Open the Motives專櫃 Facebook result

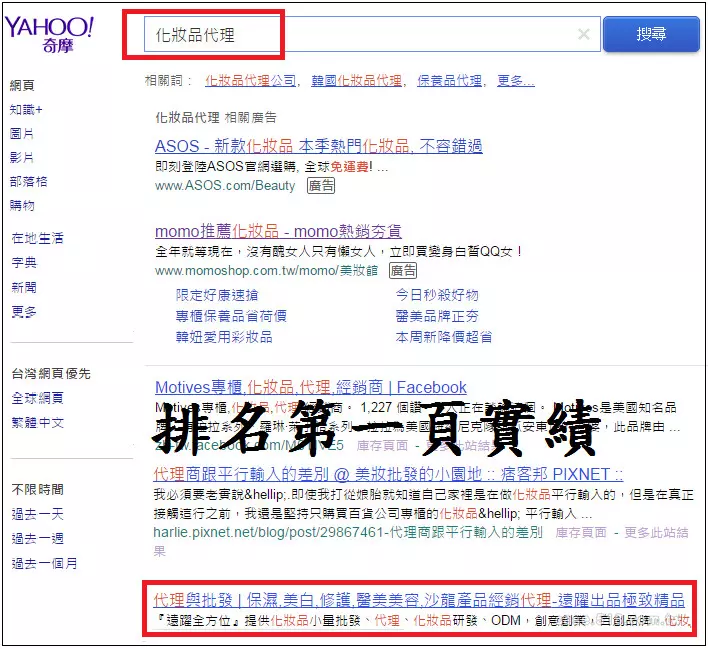311,388
